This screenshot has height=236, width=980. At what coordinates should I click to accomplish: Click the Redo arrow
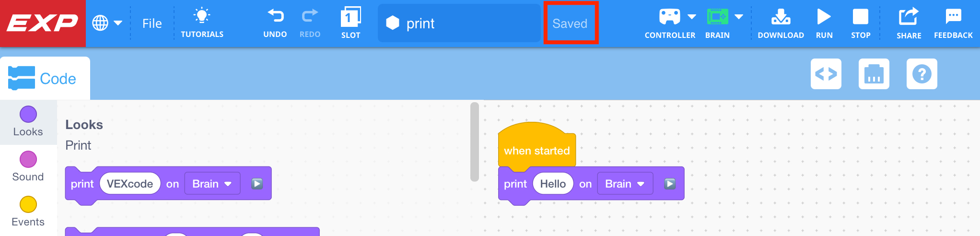tap(310, 16)
